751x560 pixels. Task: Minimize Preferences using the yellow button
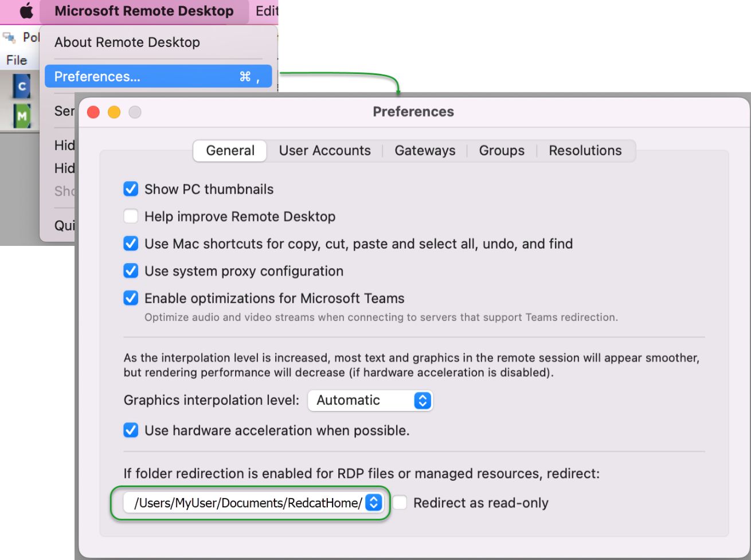tap(114, 112)
